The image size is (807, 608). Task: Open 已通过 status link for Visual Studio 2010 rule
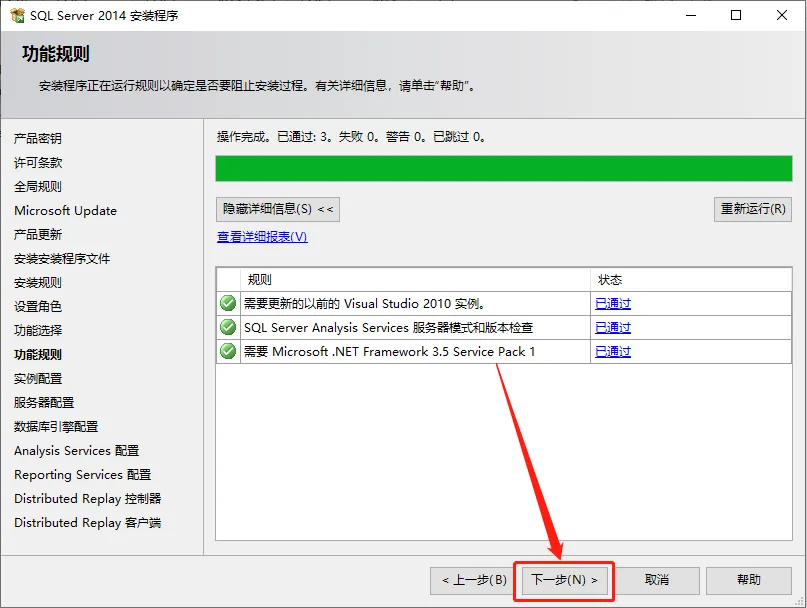[612, 303]
